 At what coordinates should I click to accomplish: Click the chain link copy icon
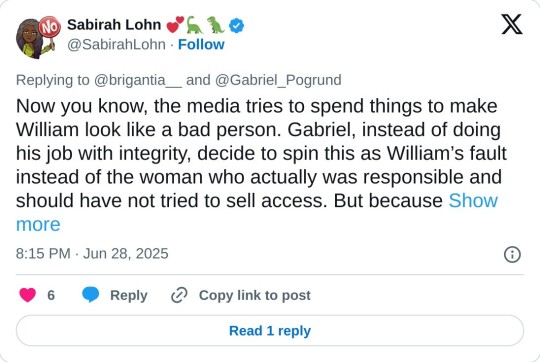pos(179,295)
